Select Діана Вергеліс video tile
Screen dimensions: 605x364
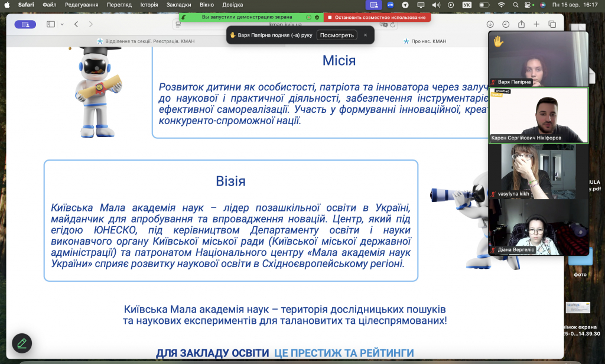point(539,227)
